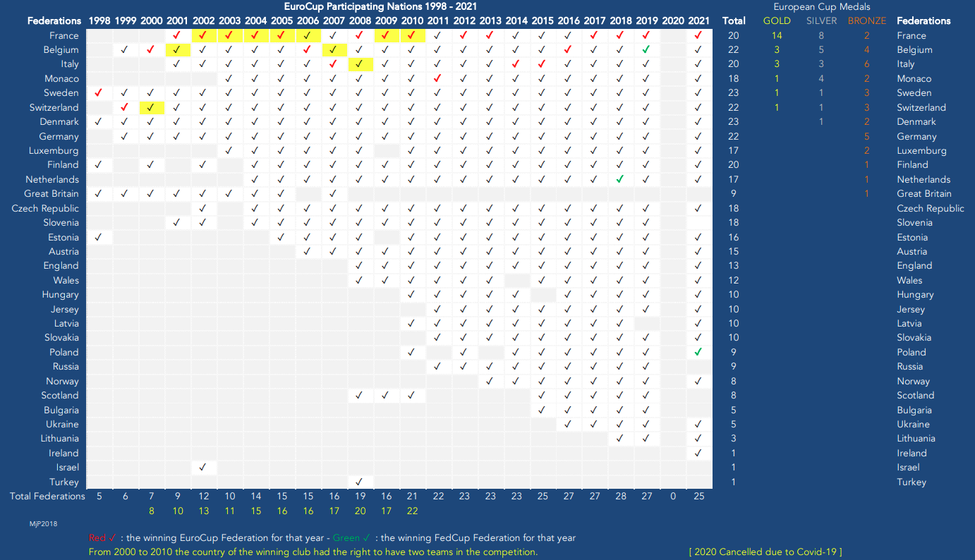Screen dimensions: 975x560
Task: Click Sweden's red checkmark for 1998
Action: tap(98, 92)
